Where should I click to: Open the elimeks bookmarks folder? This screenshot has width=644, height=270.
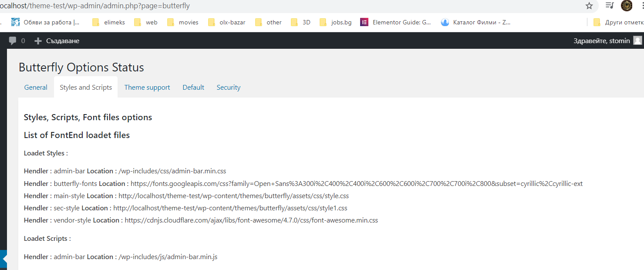tap(108, 22)
